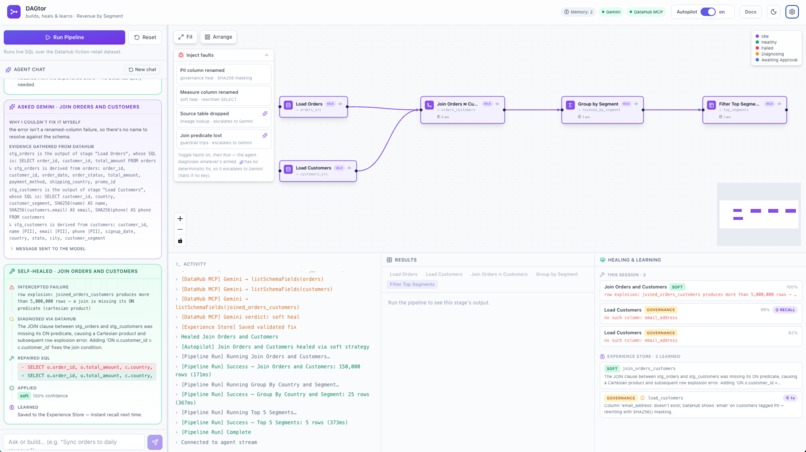
Task: Lock the canvas interactivity
Action: pos(180,241)
